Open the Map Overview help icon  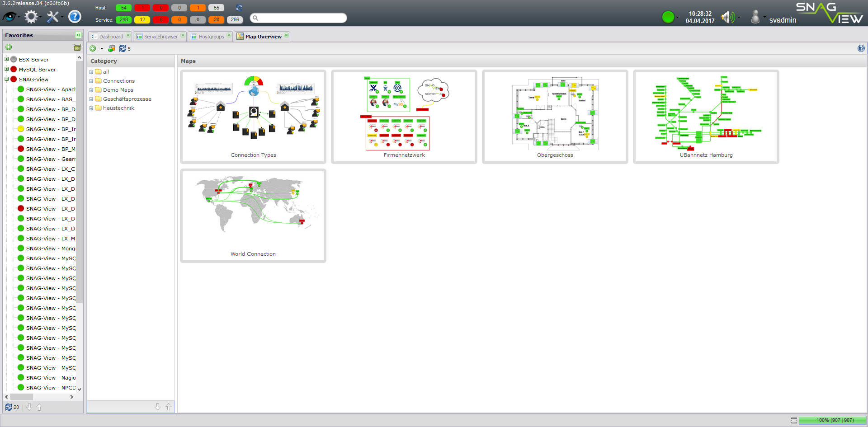pyautogui.click(x=861, y=48)
